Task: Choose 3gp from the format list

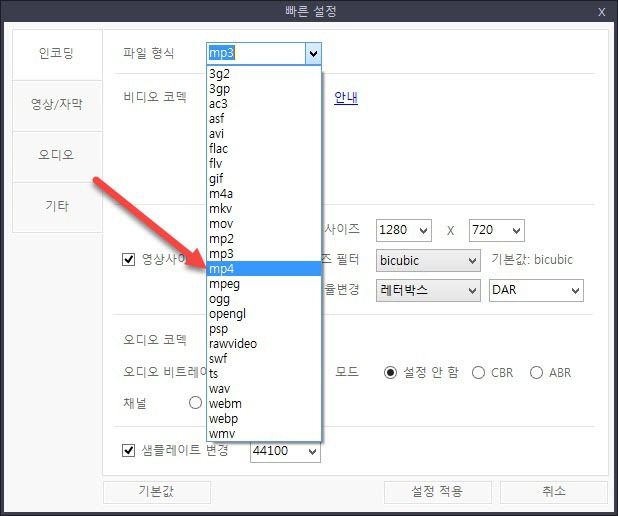Action: click(264, 89)
